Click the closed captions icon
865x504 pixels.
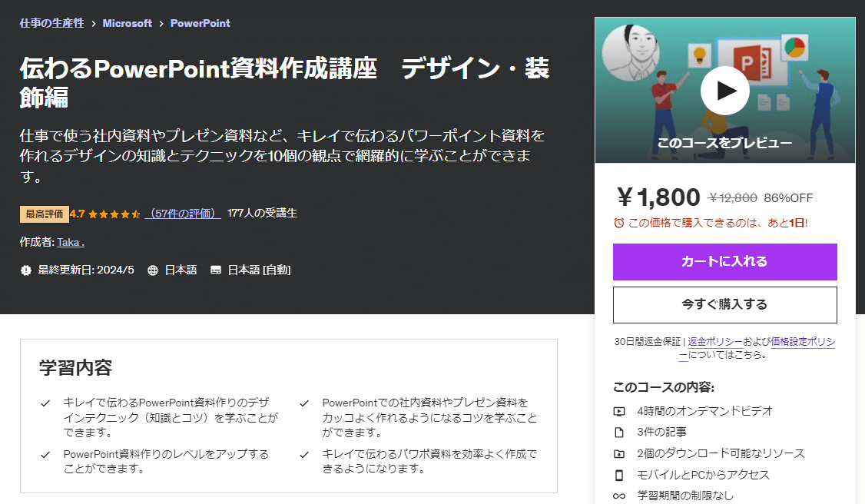216,270
